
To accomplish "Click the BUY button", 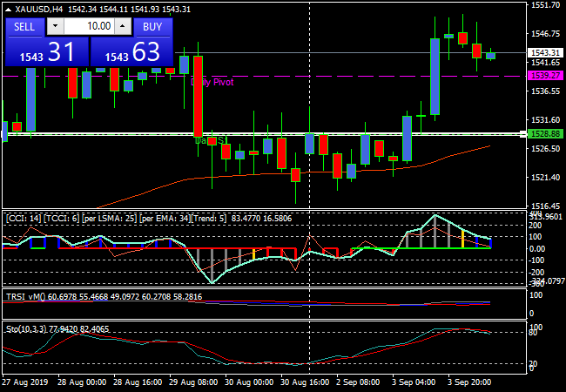I will (x=152, y=26).
